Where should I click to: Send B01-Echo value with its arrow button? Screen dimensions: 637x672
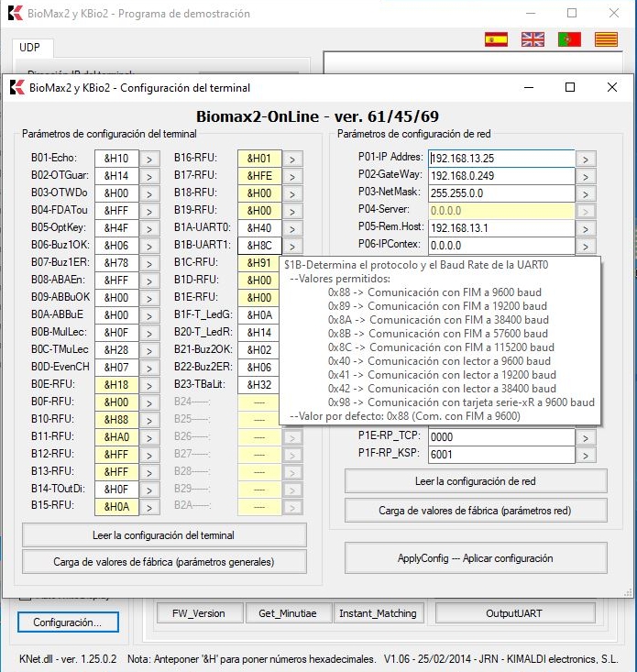149,159
